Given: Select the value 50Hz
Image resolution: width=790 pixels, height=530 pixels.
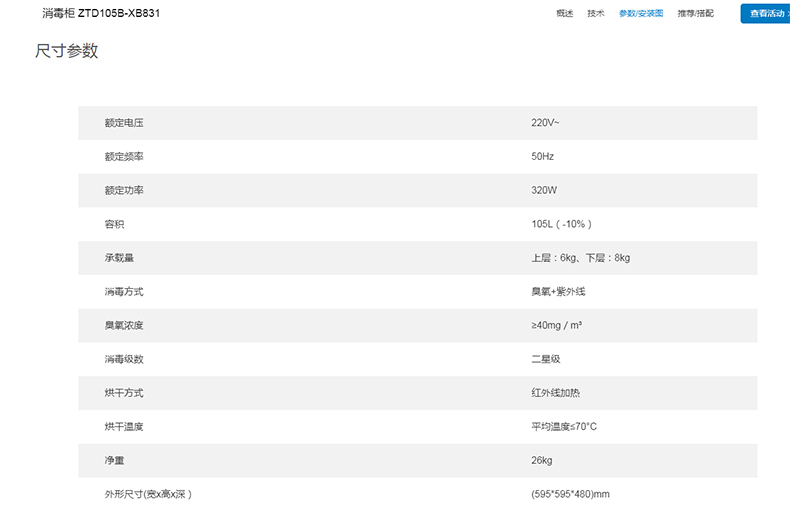Looking at the screenshot, I should [543, 157].
